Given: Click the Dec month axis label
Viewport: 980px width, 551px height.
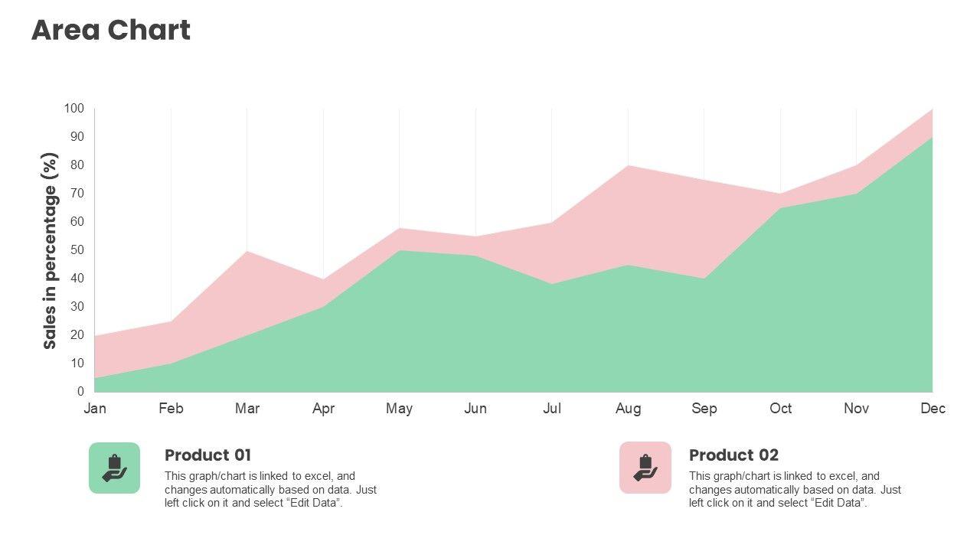Looking at the screenshot, I should 933,409.
